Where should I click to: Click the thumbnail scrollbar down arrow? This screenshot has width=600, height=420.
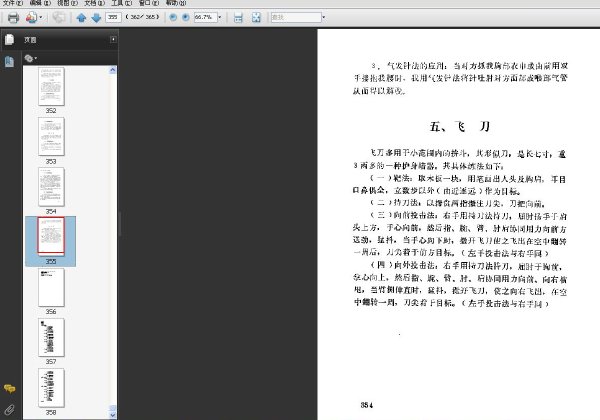point(112,415)
